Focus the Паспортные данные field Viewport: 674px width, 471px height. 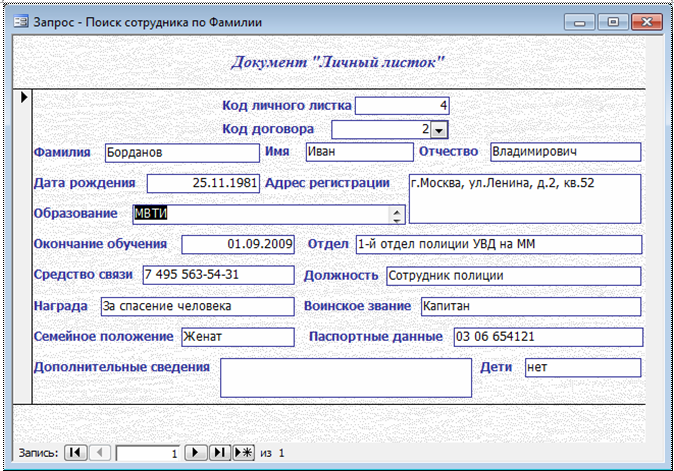point(545,337)
